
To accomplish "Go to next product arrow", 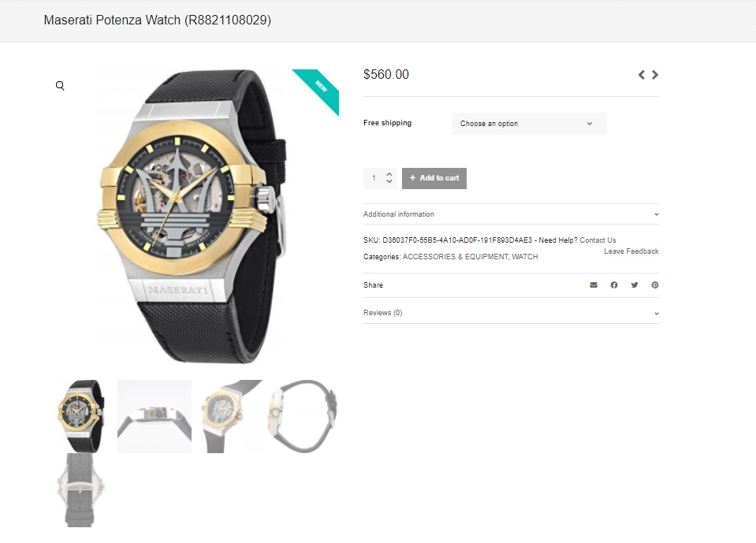I will pyautogui.click(x=655, y=75).
